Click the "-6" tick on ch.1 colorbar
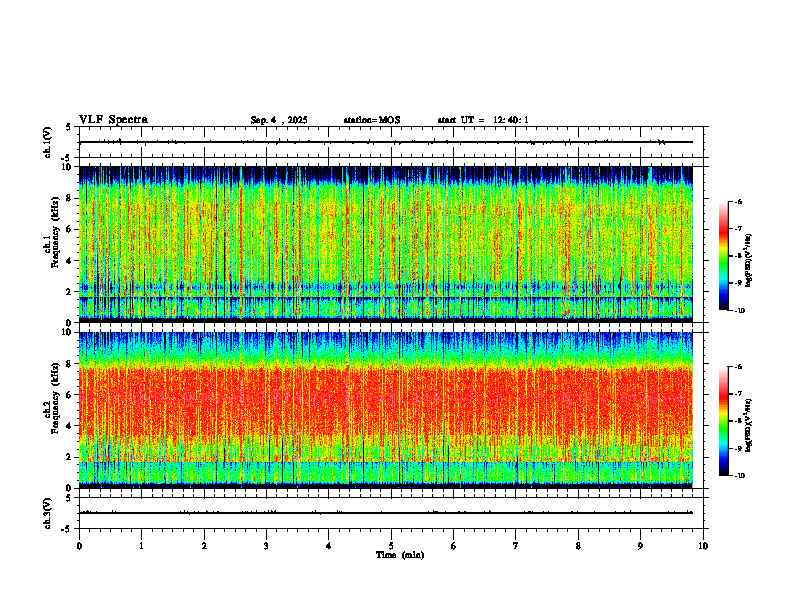The width and height of the screenshot is (792, 612). 738,202
